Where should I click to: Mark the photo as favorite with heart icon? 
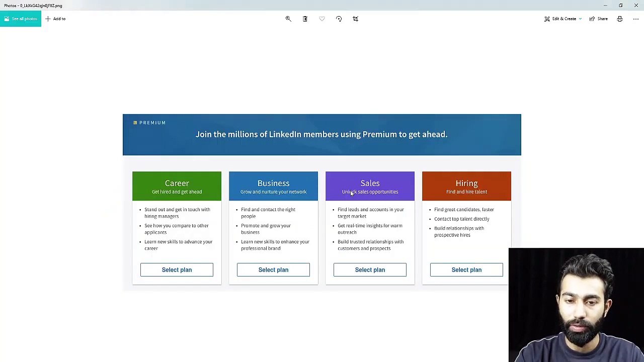click(322, 19)
